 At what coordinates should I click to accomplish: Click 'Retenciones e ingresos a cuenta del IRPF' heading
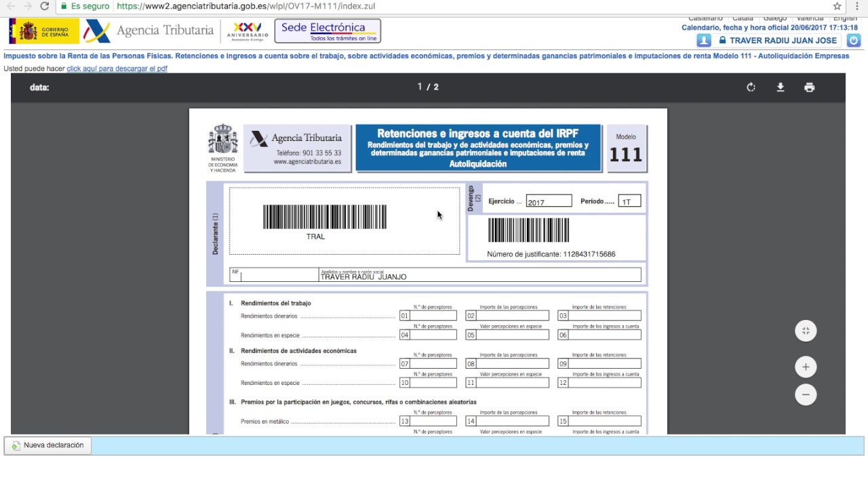pos(478,134)
